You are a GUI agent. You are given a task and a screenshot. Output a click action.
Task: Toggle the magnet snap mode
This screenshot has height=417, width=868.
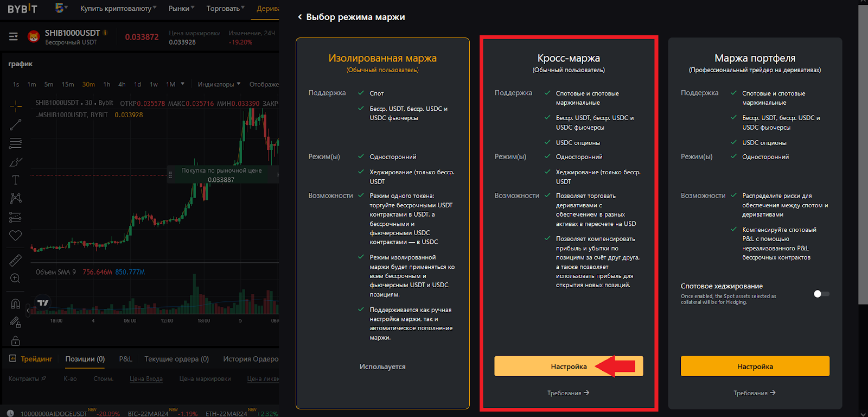[15, 304]
